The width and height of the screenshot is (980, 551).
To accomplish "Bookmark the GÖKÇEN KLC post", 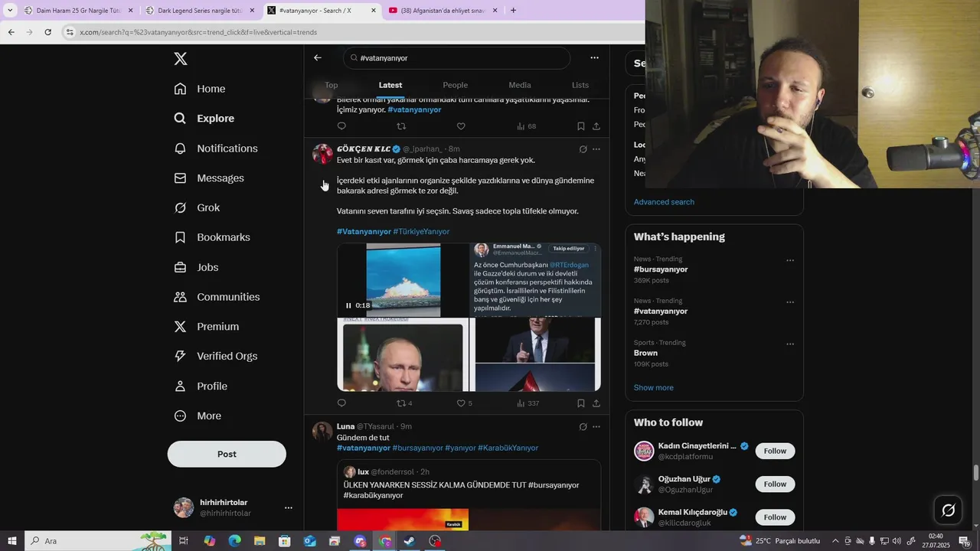I will (581, 403).
